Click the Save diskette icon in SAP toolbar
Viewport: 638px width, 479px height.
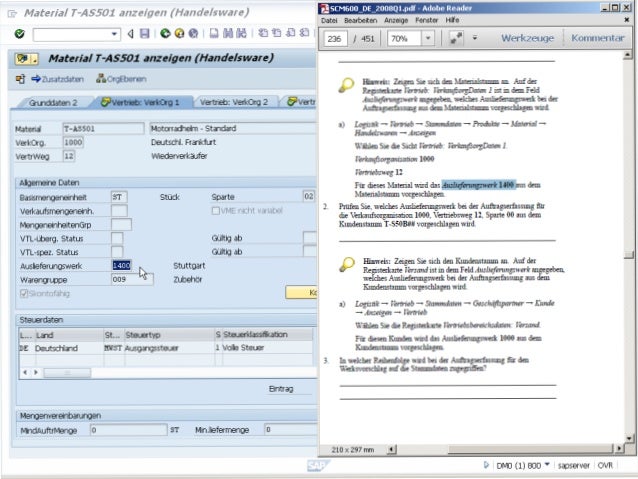[144, 34]
